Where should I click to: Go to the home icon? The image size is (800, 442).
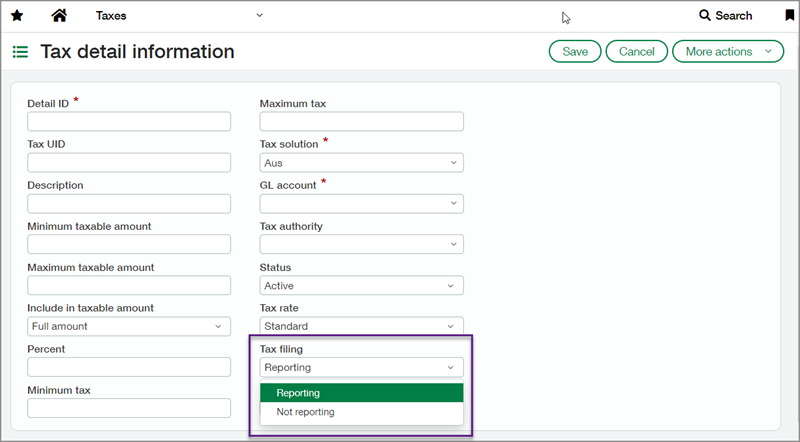coord(59,16)
